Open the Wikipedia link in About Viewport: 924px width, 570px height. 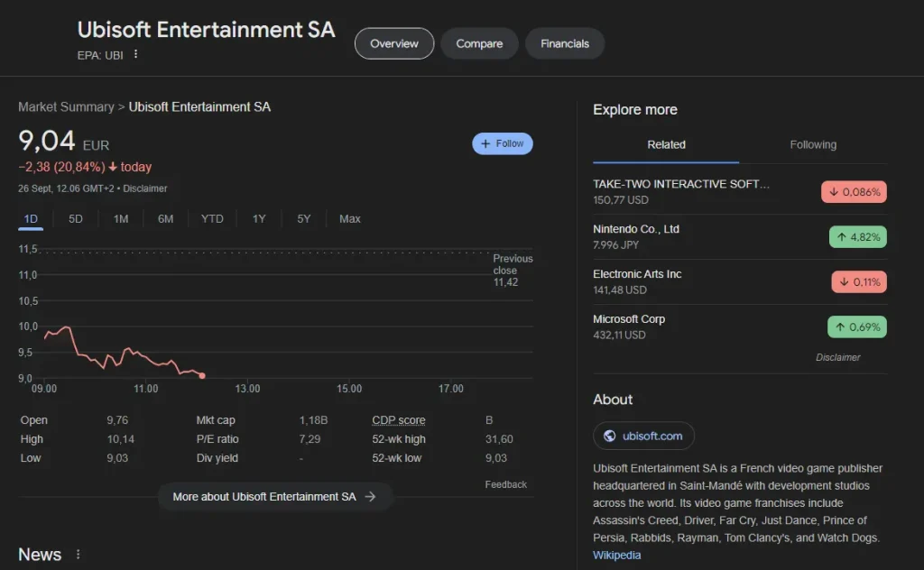(x=616, y=555)
